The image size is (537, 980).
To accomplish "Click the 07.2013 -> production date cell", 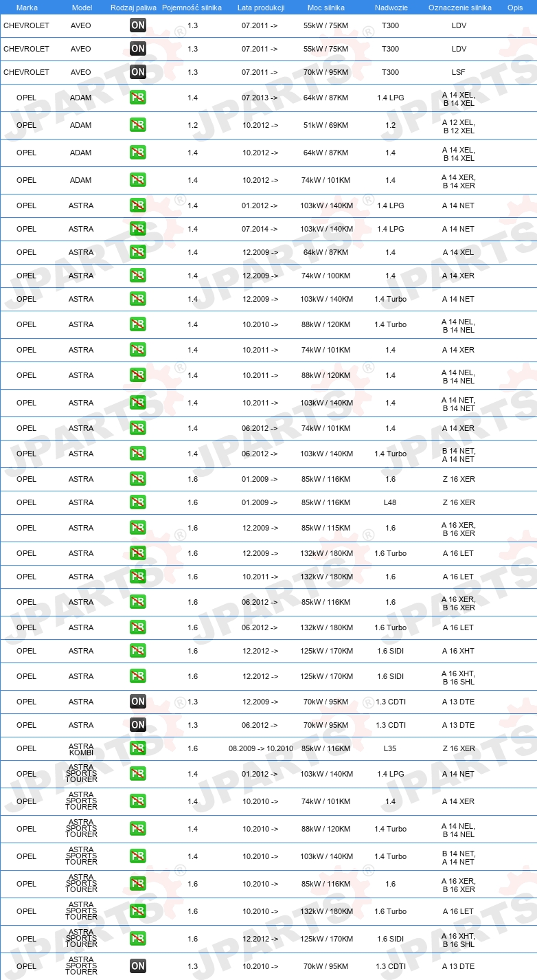I will point(260,98).
